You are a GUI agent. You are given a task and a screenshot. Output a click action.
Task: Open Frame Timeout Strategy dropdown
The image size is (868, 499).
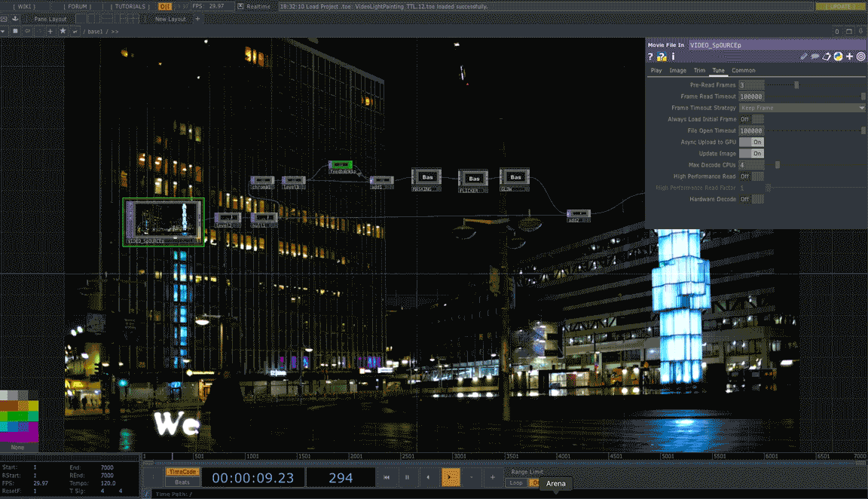point(802,108)
